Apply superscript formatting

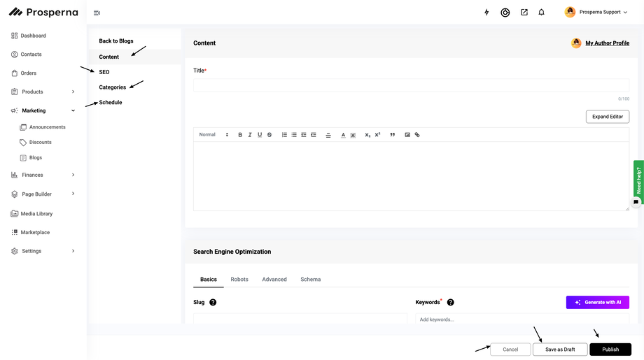377,135
